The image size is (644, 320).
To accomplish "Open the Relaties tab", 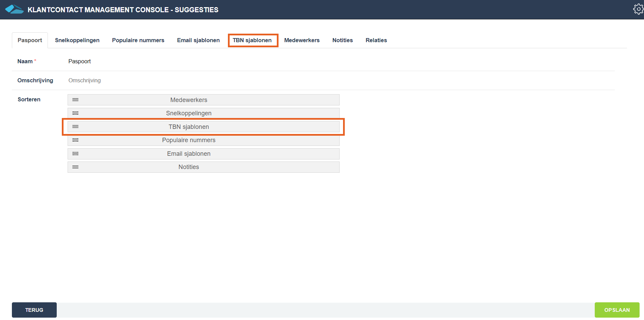I will click(x=376, y=40).
